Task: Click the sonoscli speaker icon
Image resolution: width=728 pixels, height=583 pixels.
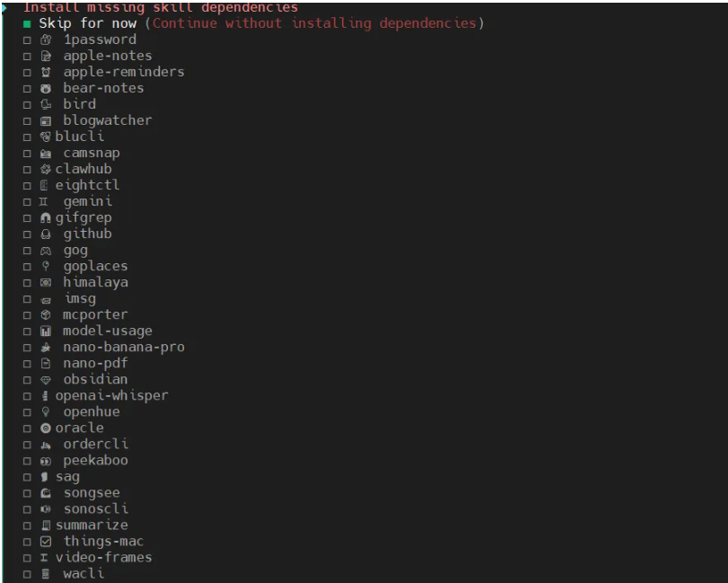Action: click(x=46, y=509)
